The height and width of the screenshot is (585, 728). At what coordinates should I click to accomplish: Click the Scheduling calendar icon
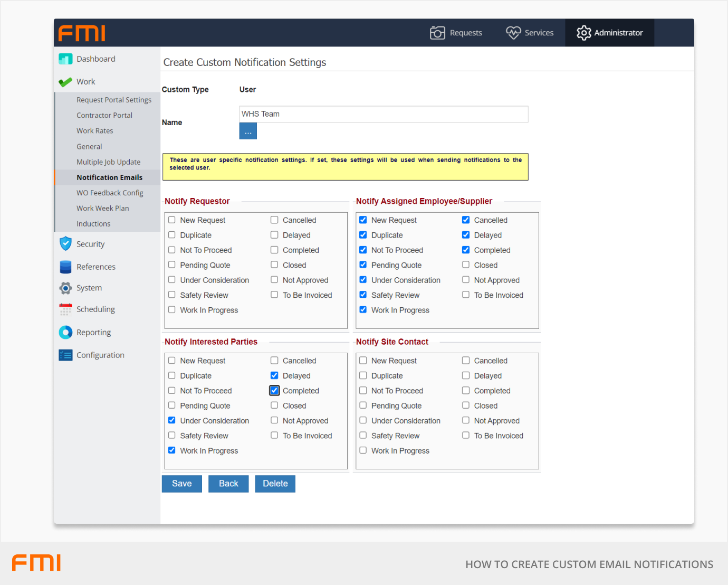click(65, 309)
